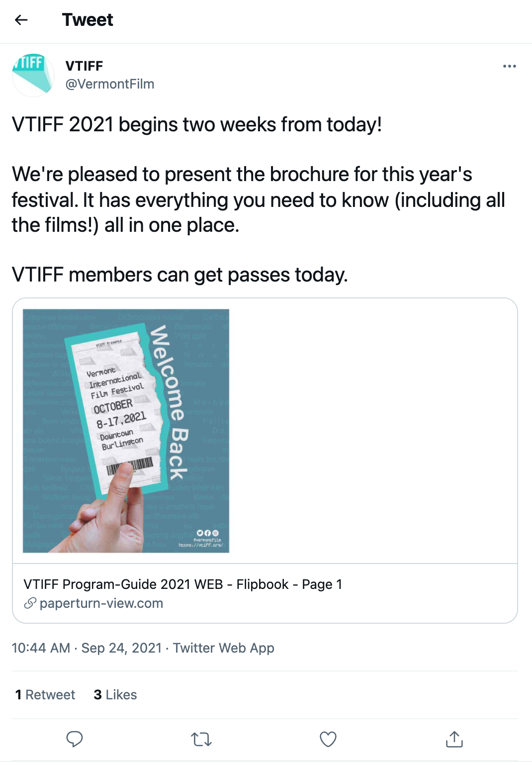532x765 pixels.
Task: Open VTIFF profile avatar picture
Action: pyautogui.click(x=33, y=75)
